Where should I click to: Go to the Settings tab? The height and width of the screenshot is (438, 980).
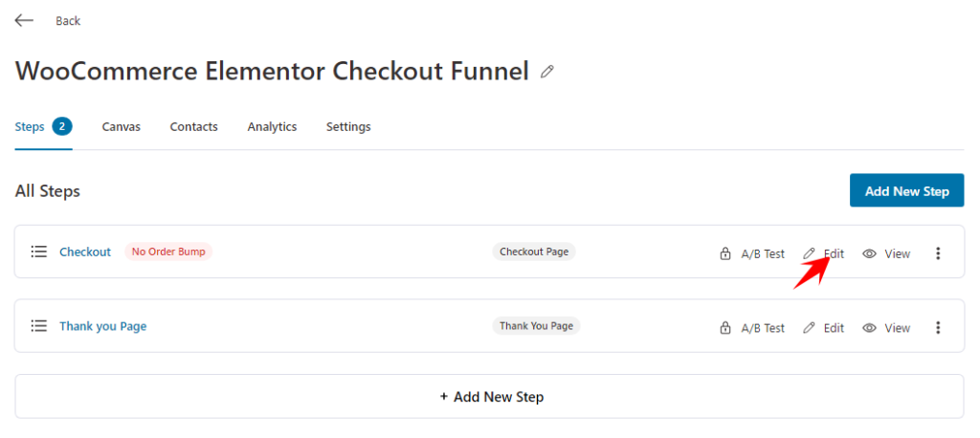pos(348,127)
